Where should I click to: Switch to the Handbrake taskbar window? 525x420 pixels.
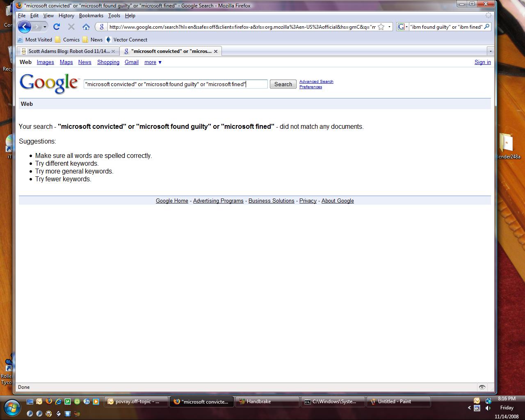click(267, 402)
